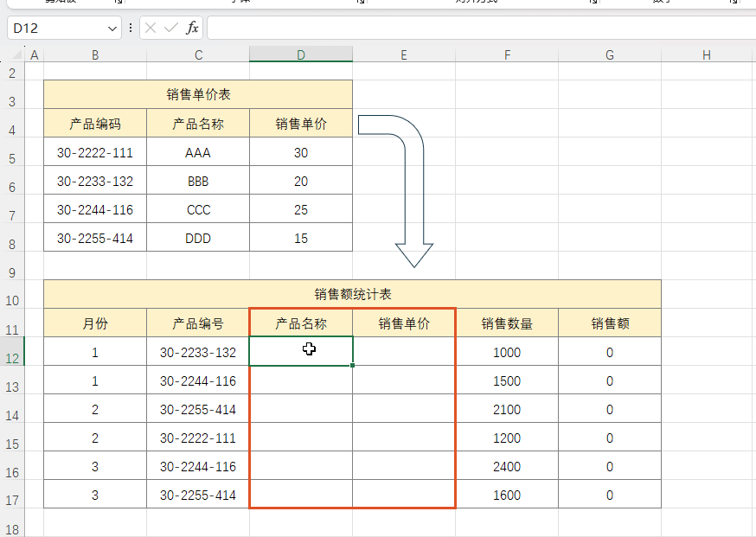Click the 销售额统计表 title cell
756x537 pixels.
[x=352, y=294]
